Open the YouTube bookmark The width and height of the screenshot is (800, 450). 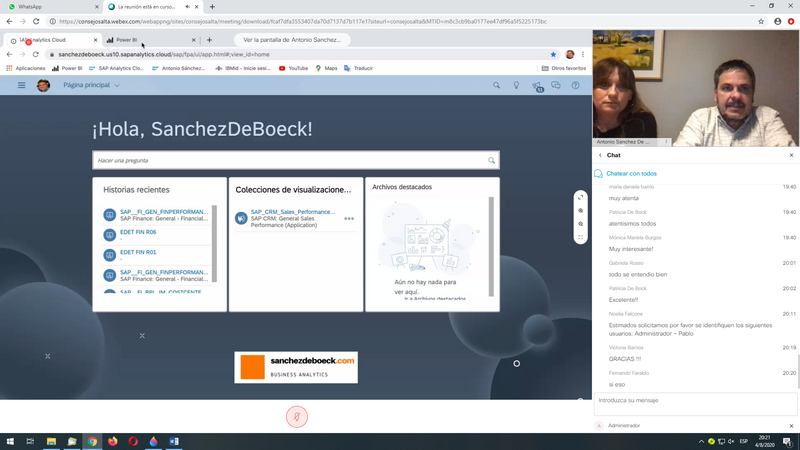pyautogui.click(x=293, y=68)
